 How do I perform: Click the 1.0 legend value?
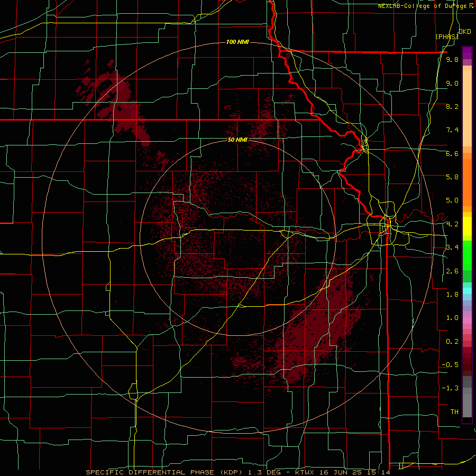tap(452, 318)
